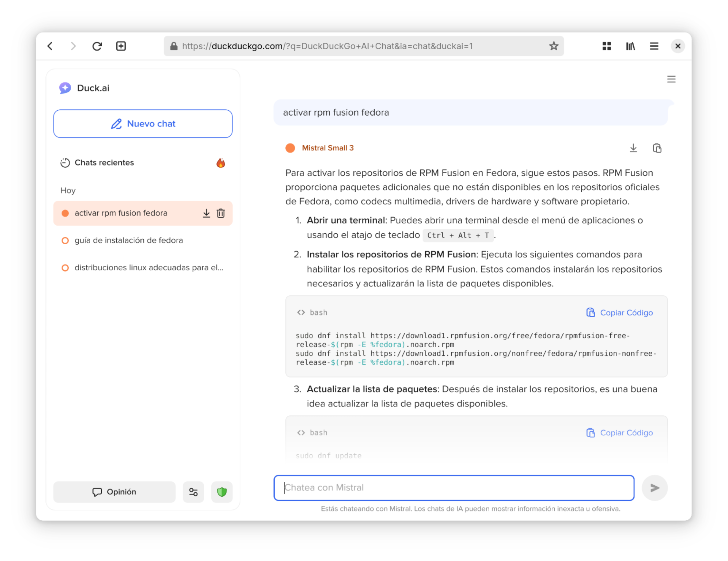Open the browser hamburger menu

click(x=654, y=46)
